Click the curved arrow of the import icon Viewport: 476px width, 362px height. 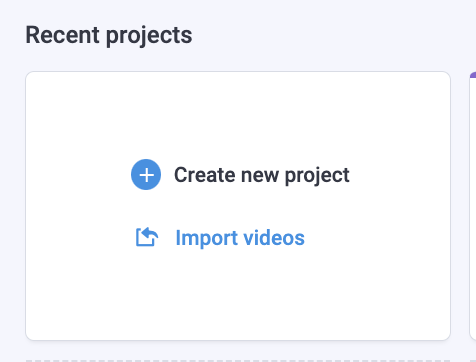pos(152,234)
